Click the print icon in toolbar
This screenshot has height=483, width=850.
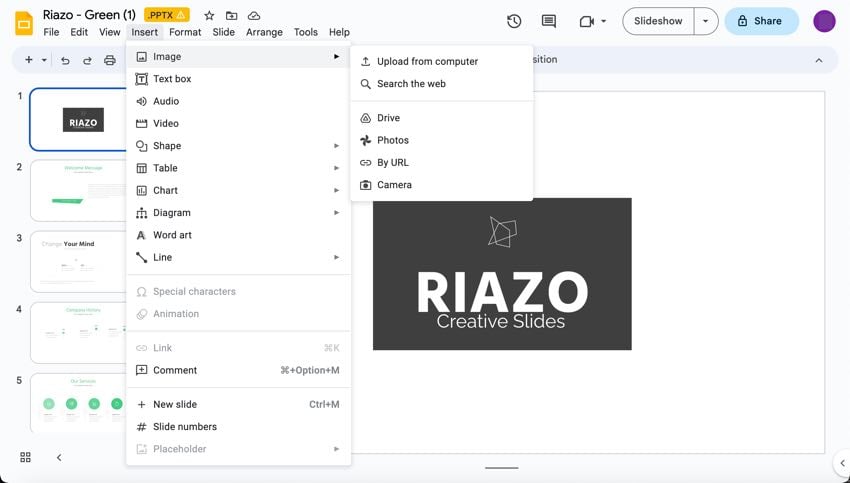pyautogui.click(x=110, y=60)
